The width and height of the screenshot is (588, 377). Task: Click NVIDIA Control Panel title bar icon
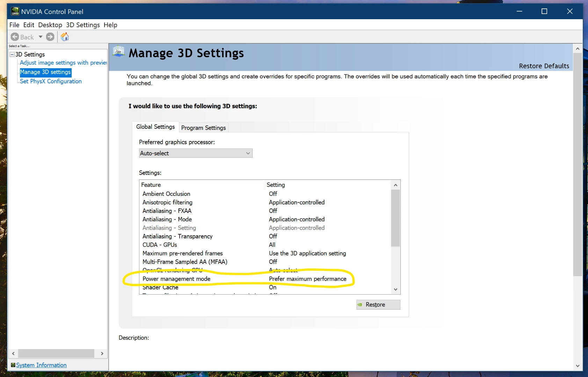coord(15,12)
